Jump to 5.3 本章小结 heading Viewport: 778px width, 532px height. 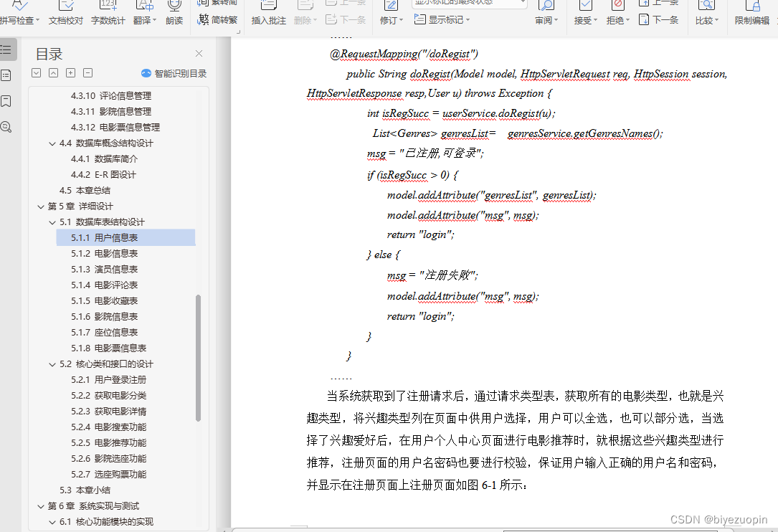85,490
